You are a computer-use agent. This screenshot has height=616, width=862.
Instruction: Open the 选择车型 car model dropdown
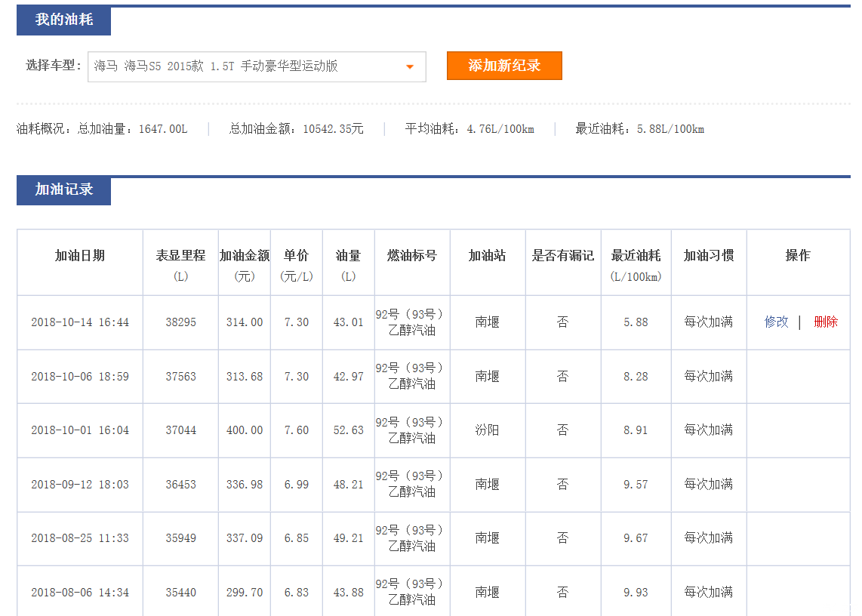click(x=257, y=66)
